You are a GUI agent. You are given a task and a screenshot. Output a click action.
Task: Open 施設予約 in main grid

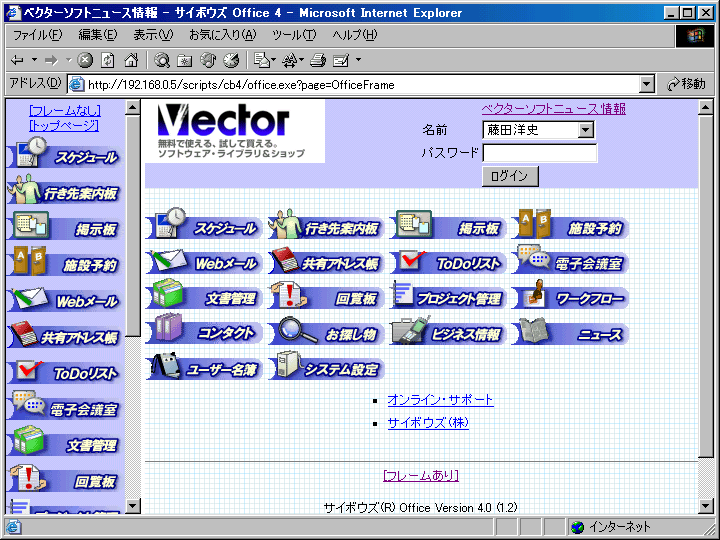[570, 224]
